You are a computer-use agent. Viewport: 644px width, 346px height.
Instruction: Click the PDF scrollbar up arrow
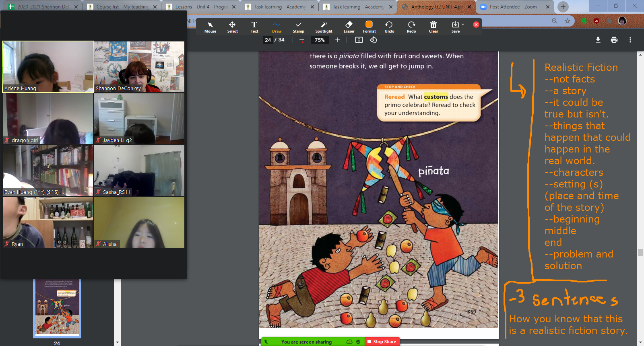click(640, 55)
